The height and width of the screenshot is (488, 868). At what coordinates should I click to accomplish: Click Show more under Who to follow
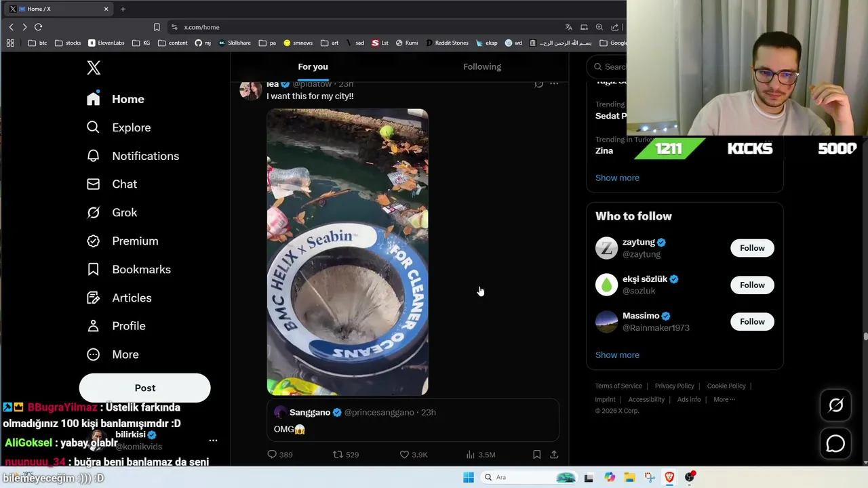click(x=617, y=354)
